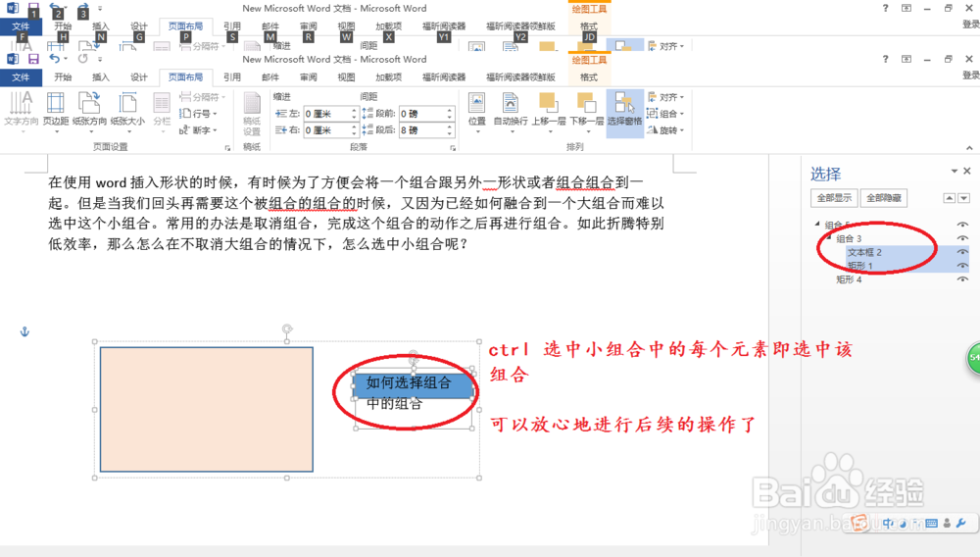Collapse the ribbon with the caret icon
Viewport: 980px width, 557px height.
click(969, 148)
